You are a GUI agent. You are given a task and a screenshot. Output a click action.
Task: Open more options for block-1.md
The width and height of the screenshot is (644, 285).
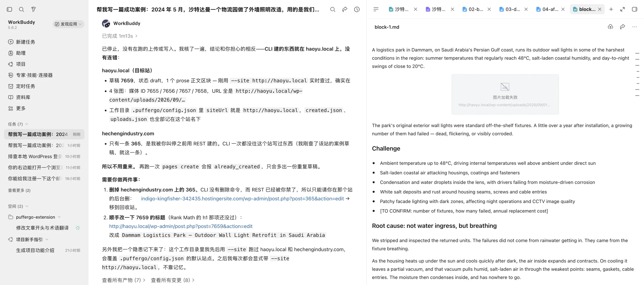[635, 27]
